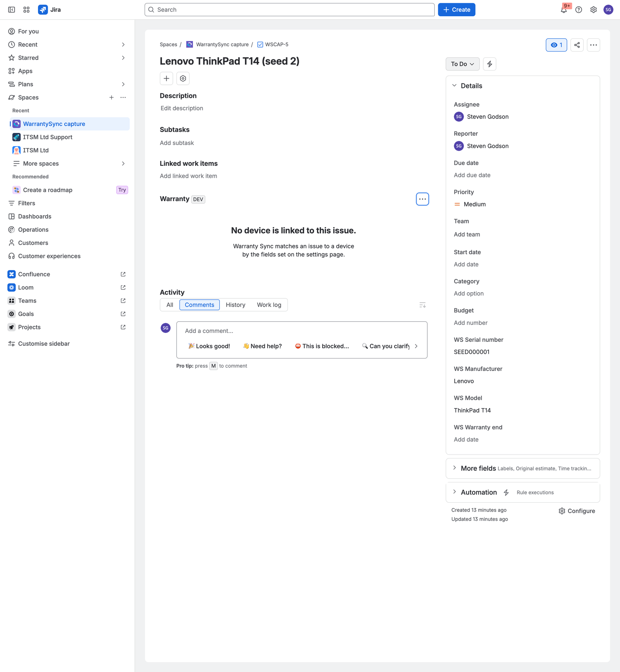Click the activity sort order icon

422,305
